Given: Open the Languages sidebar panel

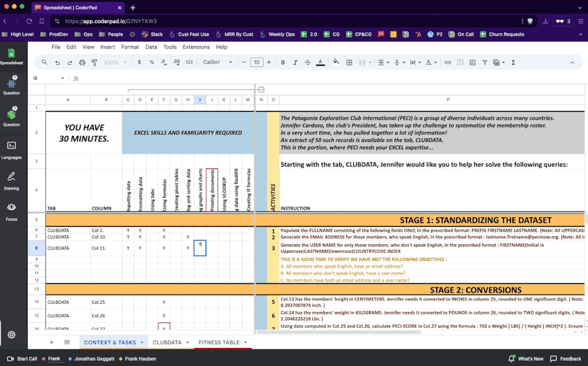Looking at the screenshot, I should [x=11, y=149].
